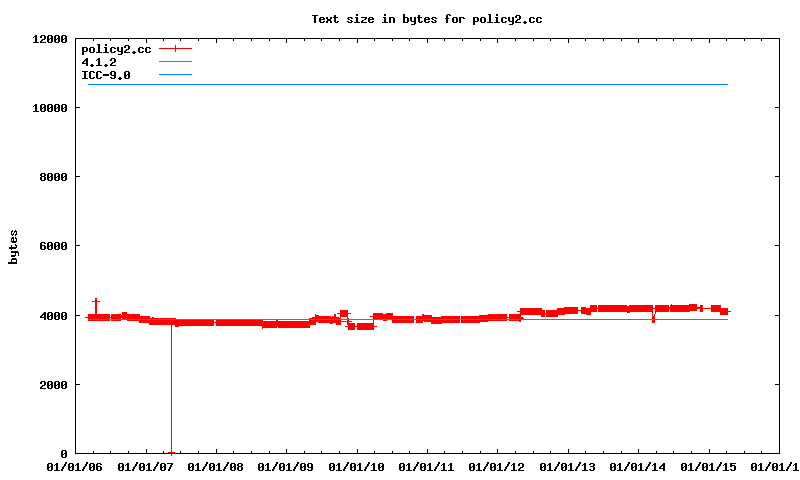This screenshot has height=480, width=800.
Task: Click the 2000 y-axis tick label
Action: coord(52,385)
